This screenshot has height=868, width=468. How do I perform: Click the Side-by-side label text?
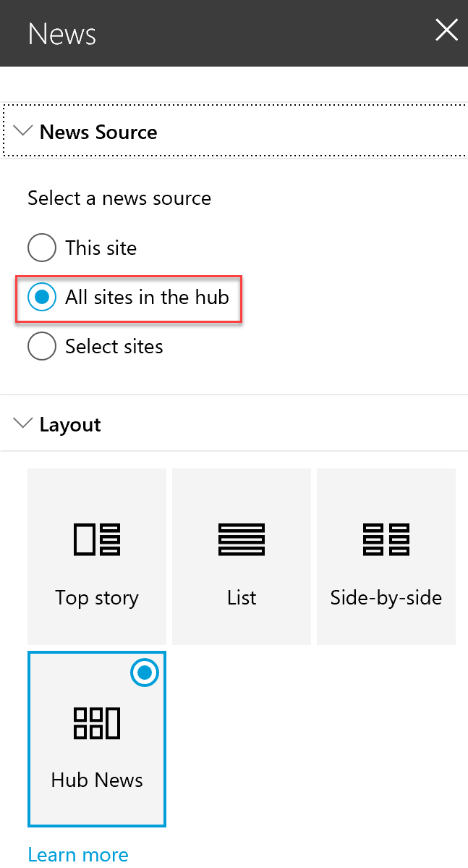(386, 598)
